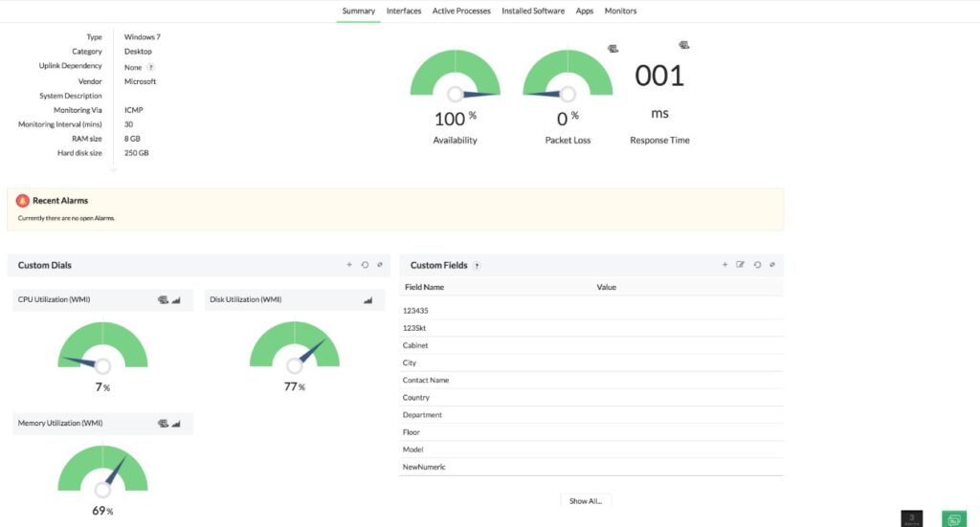
Task: Open the Disk Utilization graph icon
Action: (368, 300)
